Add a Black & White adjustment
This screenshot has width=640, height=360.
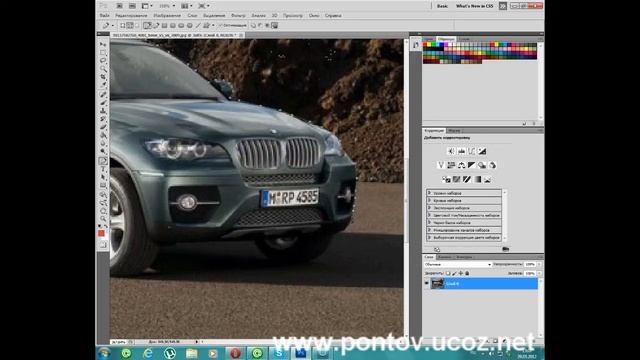click(471, 165)
